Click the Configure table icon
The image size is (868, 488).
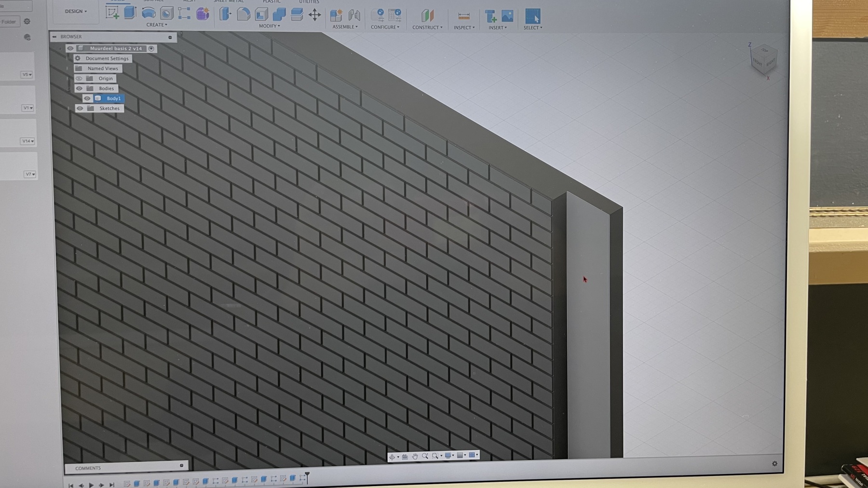click(394, 15)
